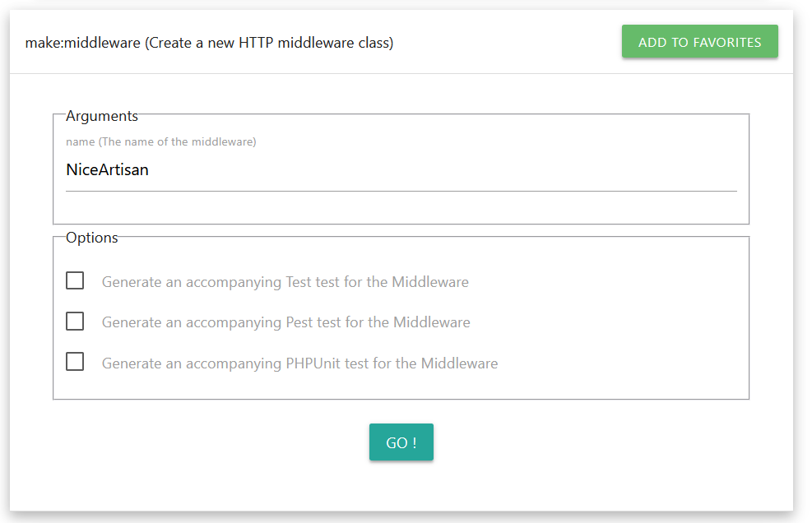
Task: Click the Options section legend
Action: click(92, 238)
